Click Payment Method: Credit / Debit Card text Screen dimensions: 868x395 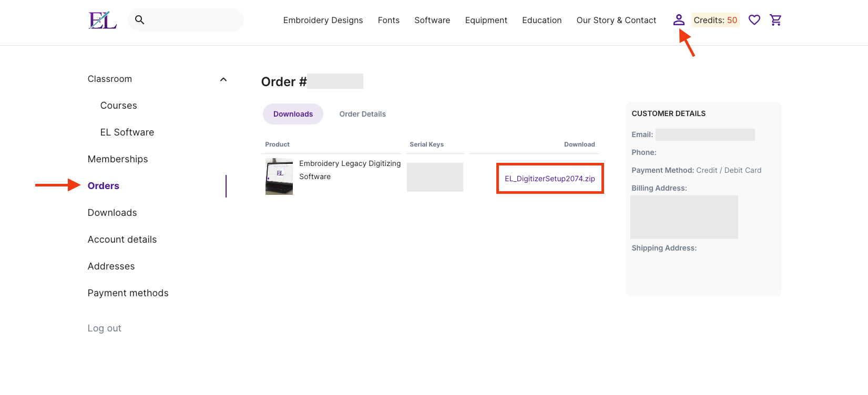(x=697, y=170)
